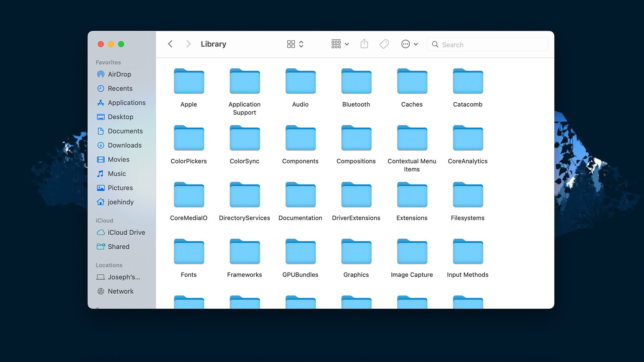This screenshot has height=362, width=644.
Task: Select the Shared item under iCloud
Action: (x=118, y=247)
